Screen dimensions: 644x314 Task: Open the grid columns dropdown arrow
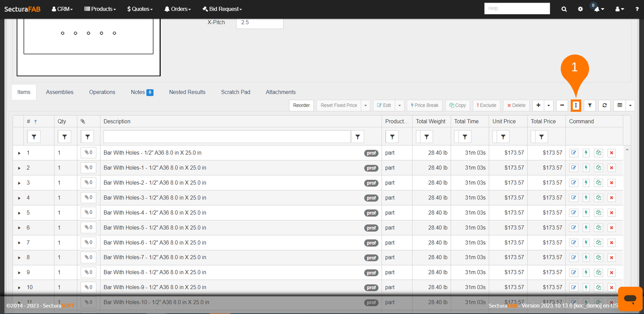630,105
